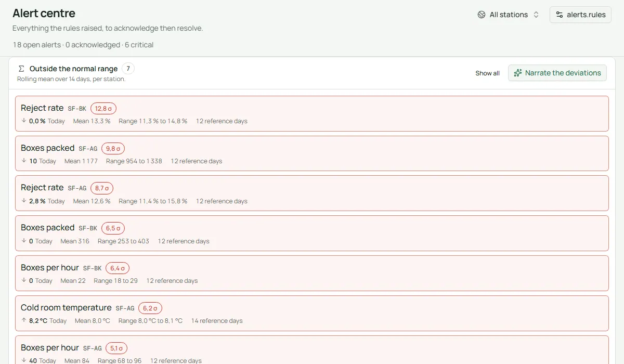
Task: Click the count badge showing 7
Action: point(128,69)
